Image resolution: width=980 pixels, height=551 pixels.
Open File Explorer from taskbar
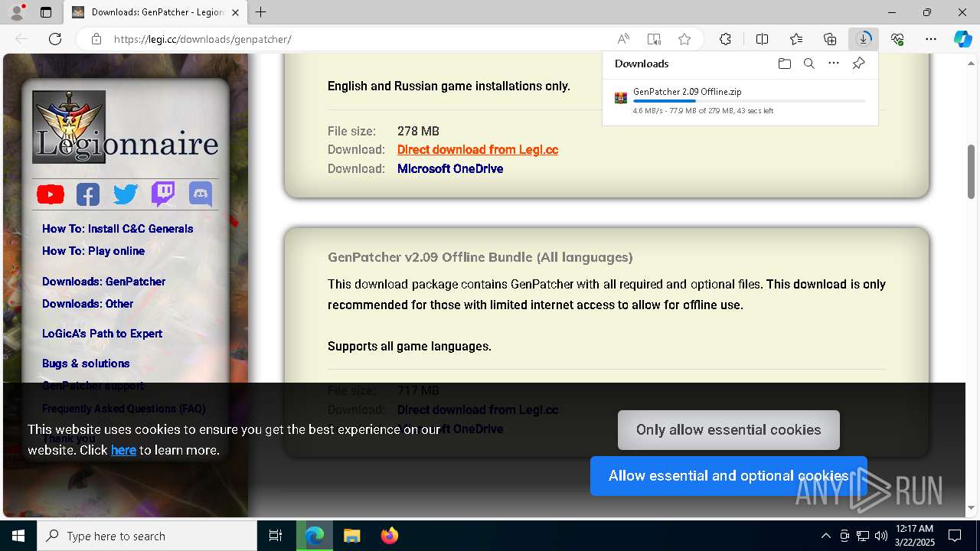coord(351,536)
